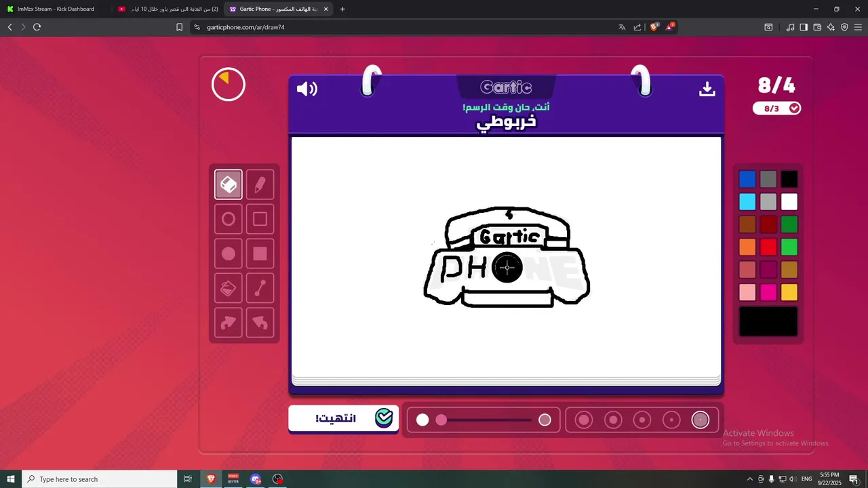Select the second brush size option

pos(671,420)
